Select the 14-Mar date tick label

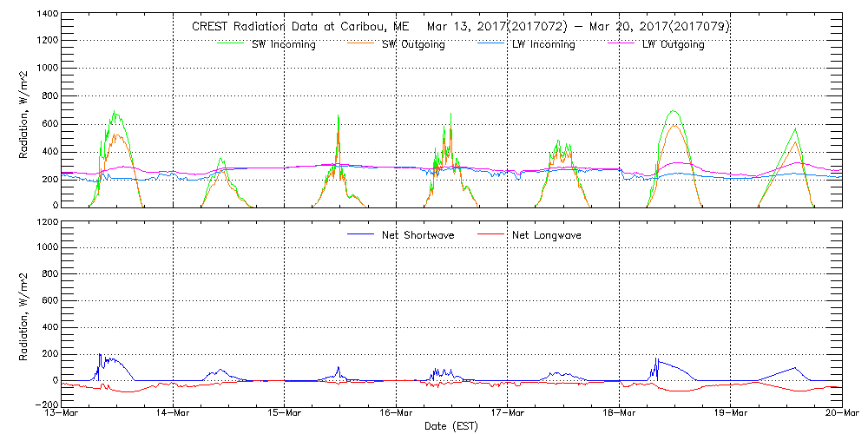174,414
